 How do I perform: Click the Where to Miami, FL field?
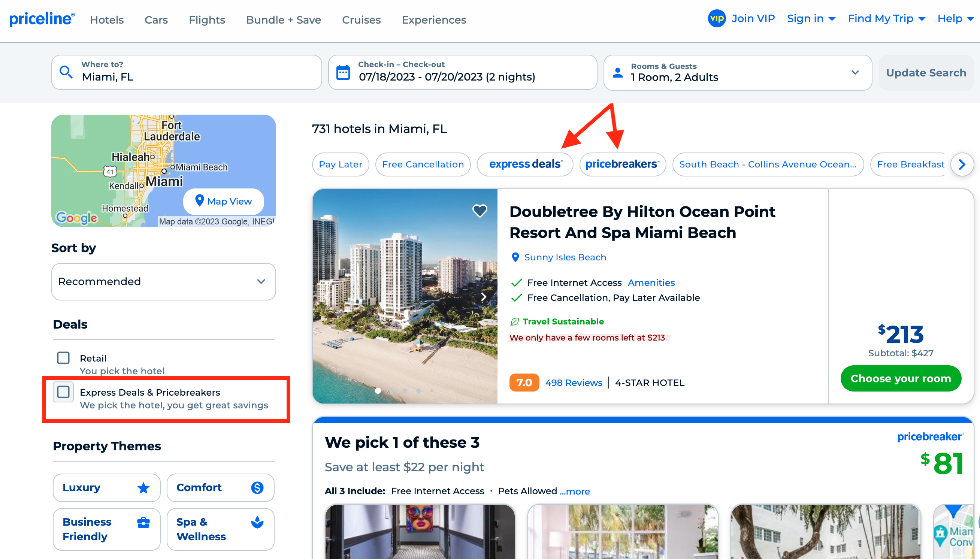[187, 72]
